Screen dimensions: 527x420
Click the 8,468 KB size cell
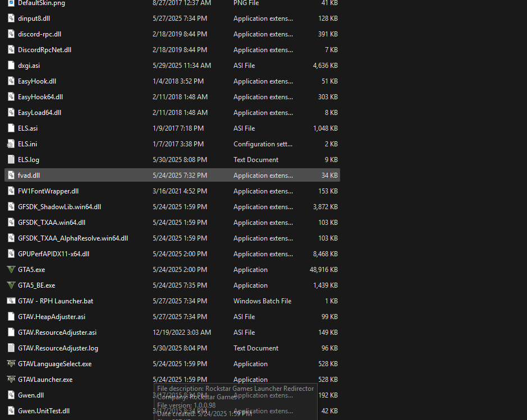326,254
